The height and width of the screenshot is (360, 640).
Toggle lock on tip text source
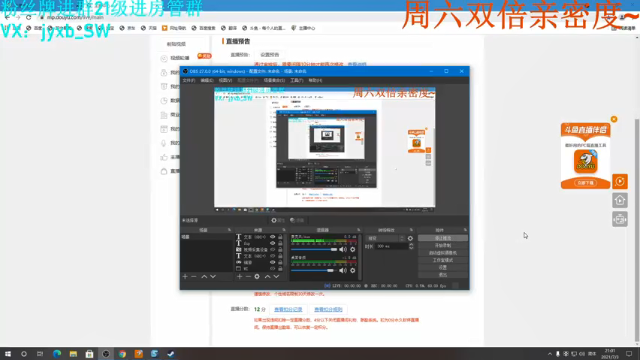[280, 243]
